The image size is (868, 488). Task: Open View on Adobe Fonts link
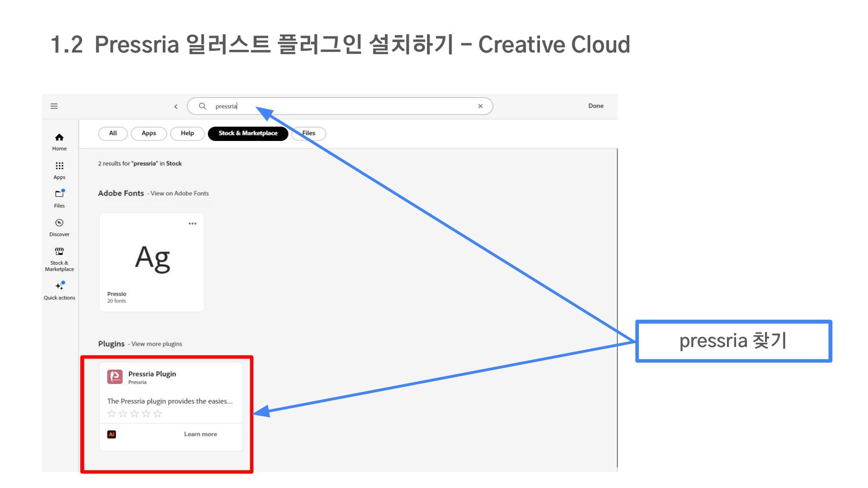coord(180,194)
